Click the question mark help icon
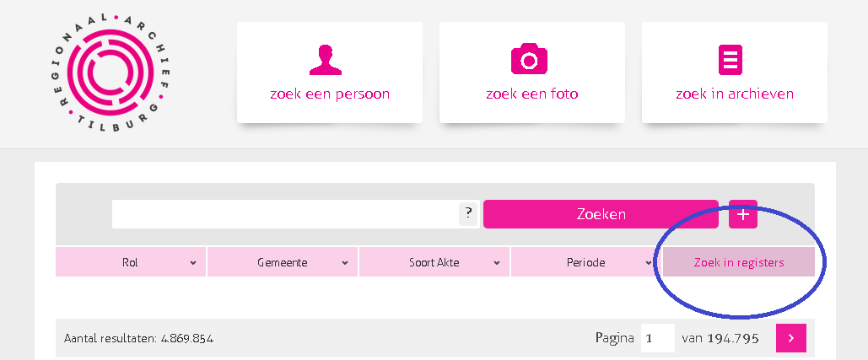The width and height of the screenshot is (868, 360). coord(468,213)
